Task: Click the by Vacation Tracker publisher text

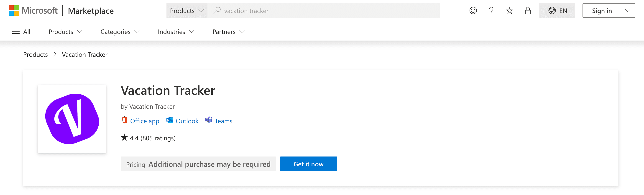Action: [x=148, y=107]
